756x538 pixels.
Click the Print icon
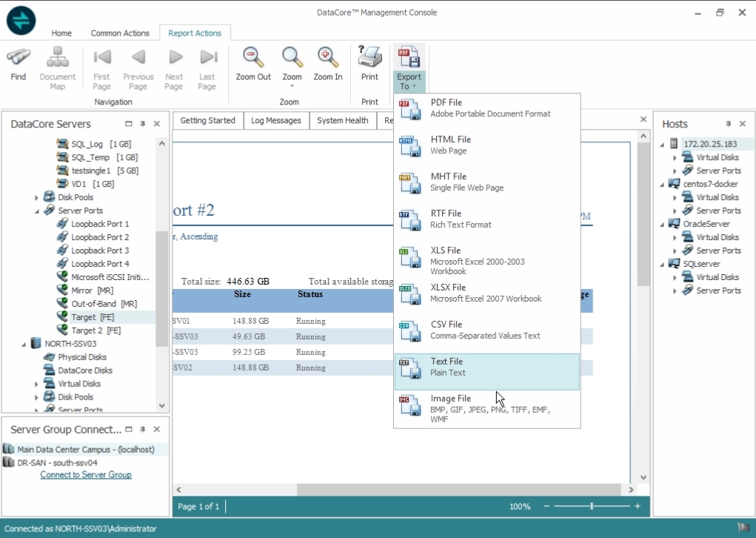point(369,58)
